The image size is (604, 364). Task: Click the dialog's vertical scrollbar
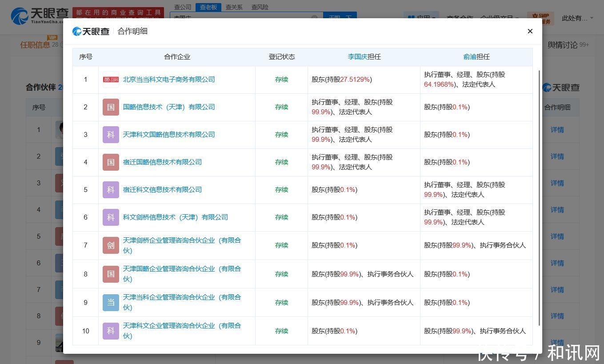coord(540,196)
